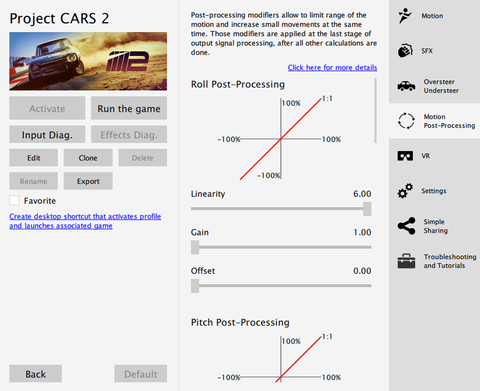Screen dimensions: 480x391
Task: Click the Roll Offset slider handle
Action: point(195,286)
